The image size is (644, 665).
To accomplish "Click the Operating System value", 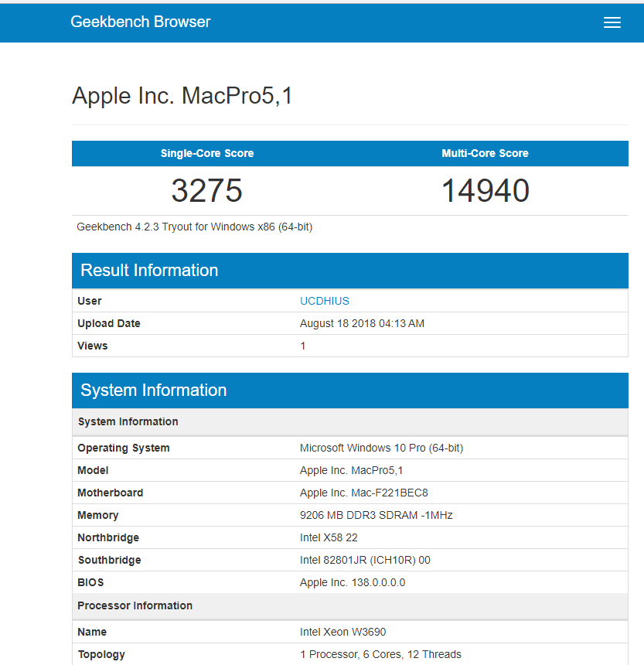I will pyautogui.click(x=381, y=448).
